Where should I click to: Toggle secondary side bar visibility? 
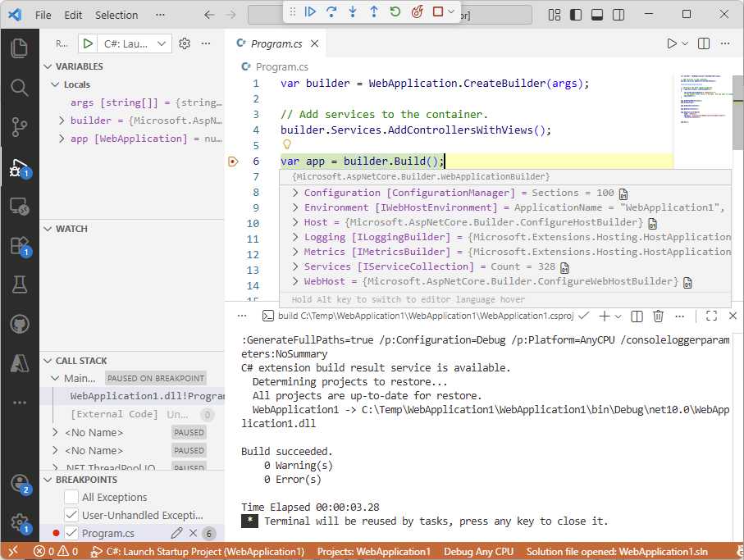click(x=618, y=15)
